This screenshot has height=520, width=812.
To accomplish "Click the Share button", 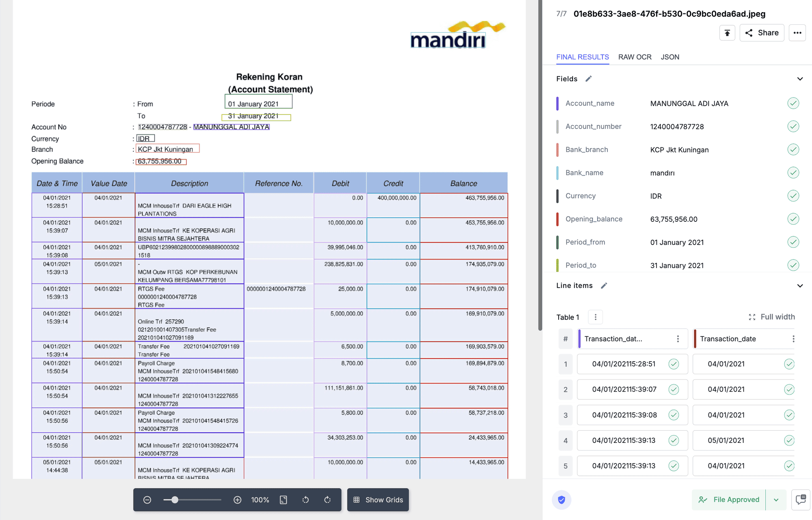I will tap(763, 33).
